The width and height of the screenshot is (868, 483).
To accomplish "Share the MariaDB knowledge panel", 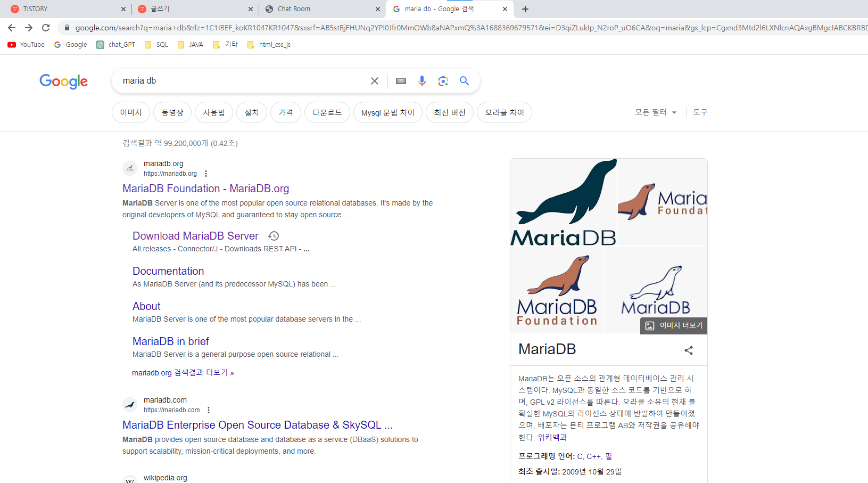I will pyautogui.click(x=689, y=350).
